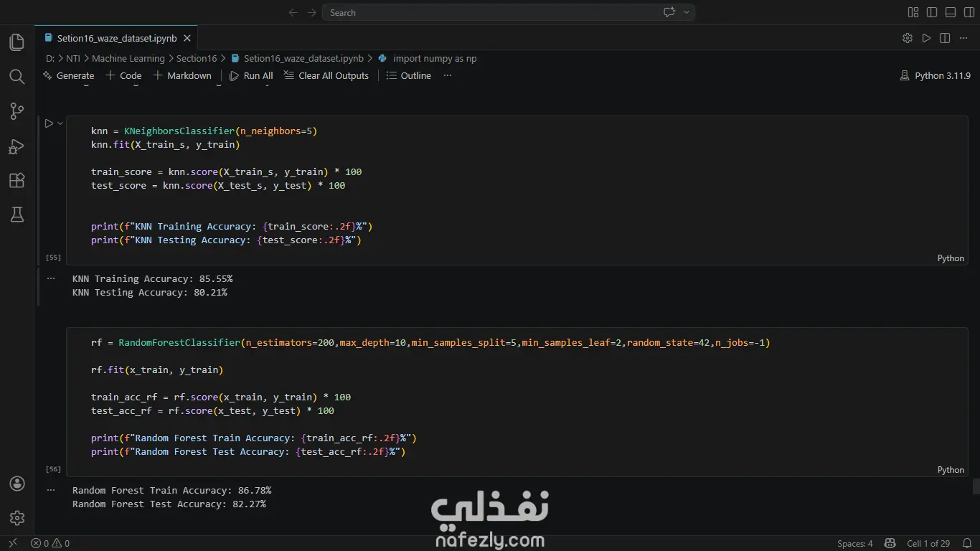Go back with the navigation arrow
The image size is (980, 551).
pyautogui.click(x=293, y=12)
